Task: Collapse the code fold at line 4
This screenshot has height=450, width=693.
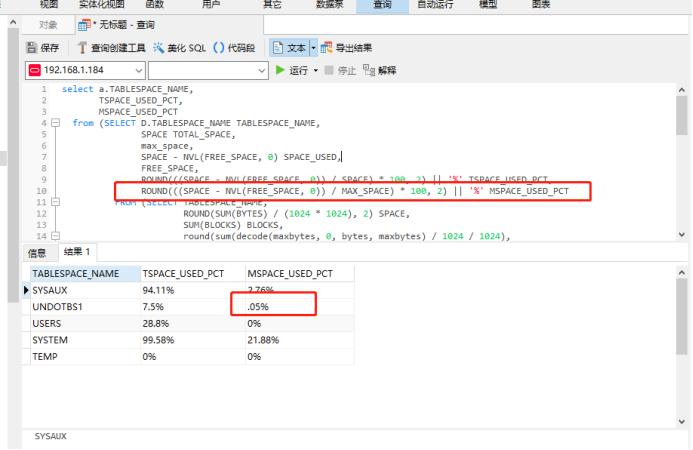Action: click(x=55, y=123)
